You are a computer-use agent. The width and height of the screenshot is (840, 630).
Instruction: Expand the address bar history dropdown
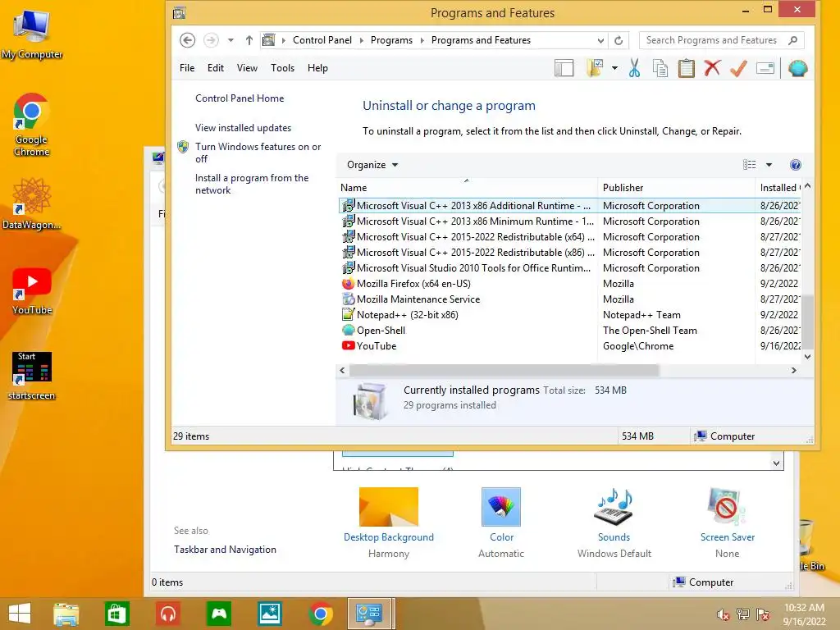pyautogui.click(x=600, y=41)
